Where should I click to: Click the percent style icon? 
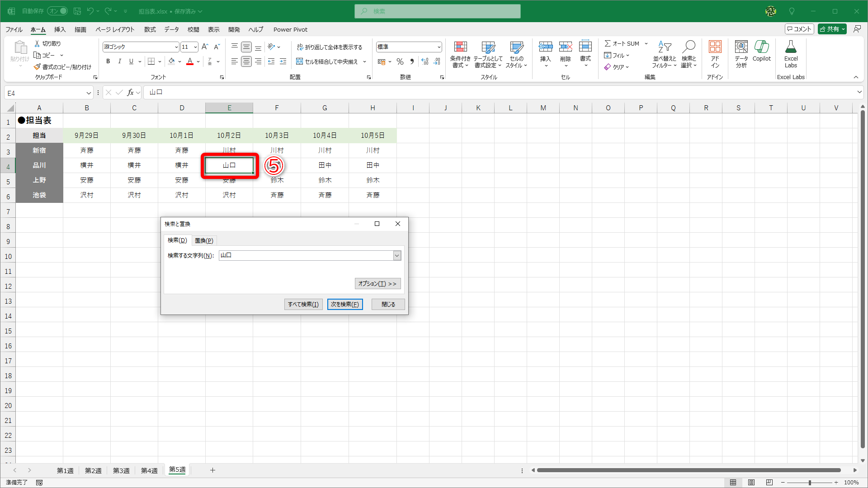tap(400, 61)
